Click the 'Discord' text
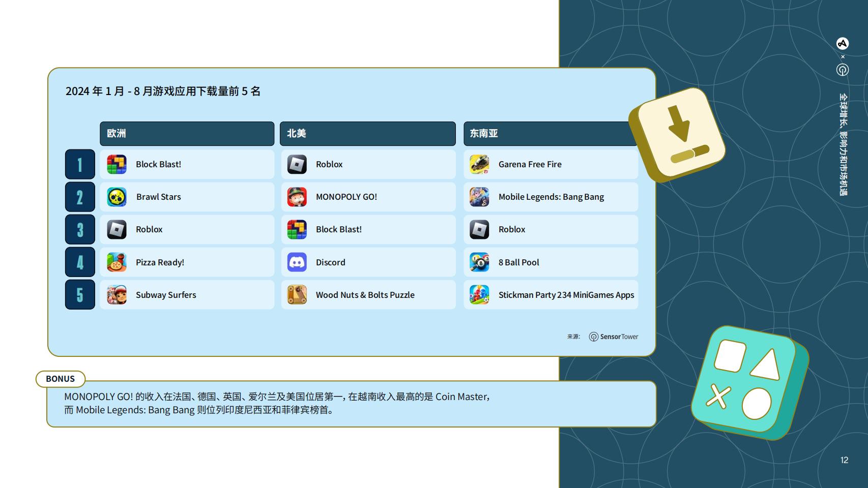Viewport: 868px width, 488px height. (x=331, y=262)
